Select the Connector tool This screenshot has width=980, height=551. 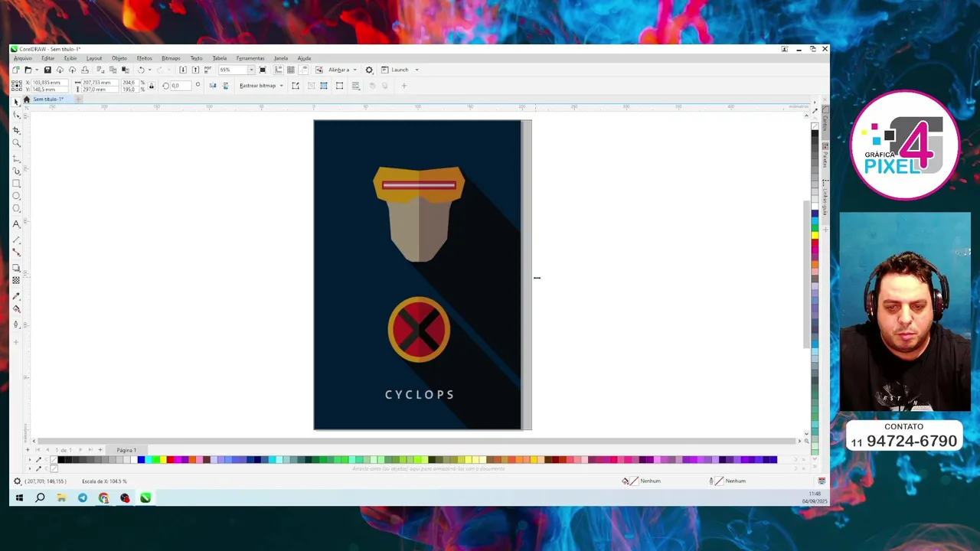[16, 252]
